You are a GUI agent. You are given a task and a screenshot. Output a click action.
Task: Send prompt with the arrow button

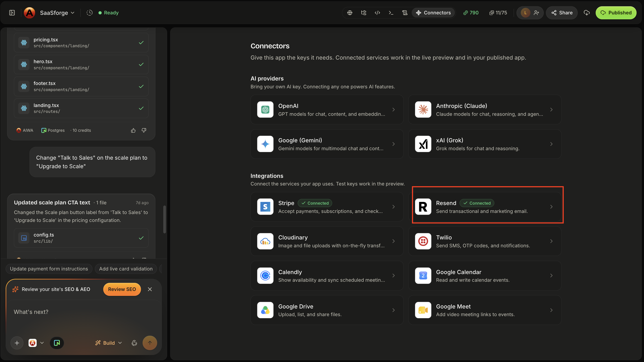pos(150,343)
